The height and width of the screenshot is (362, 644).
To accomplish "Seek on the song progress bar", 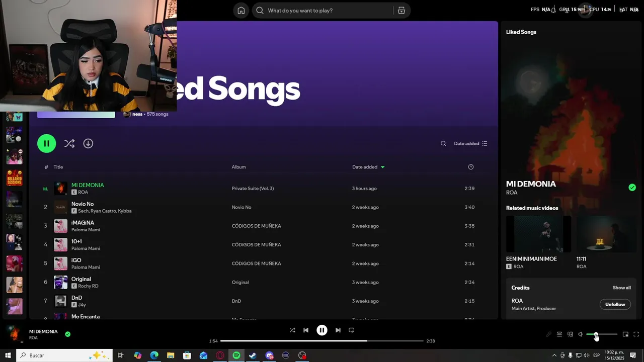I will [x=322, y=341].
